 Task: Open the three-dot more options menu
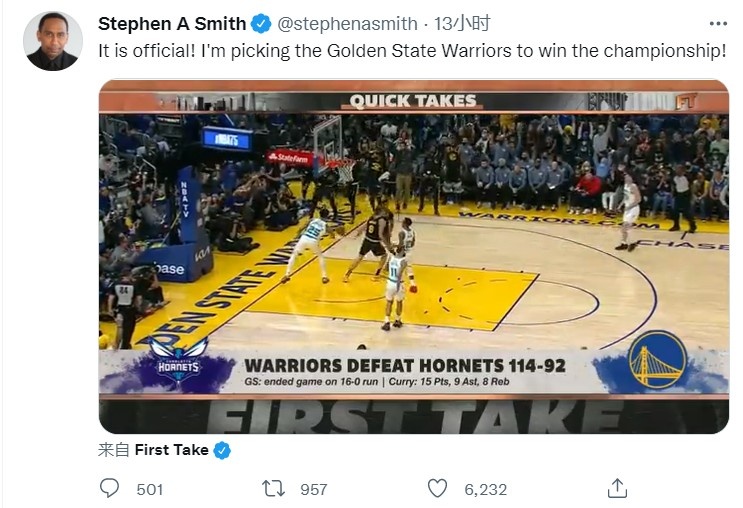[x=717, y=23]
